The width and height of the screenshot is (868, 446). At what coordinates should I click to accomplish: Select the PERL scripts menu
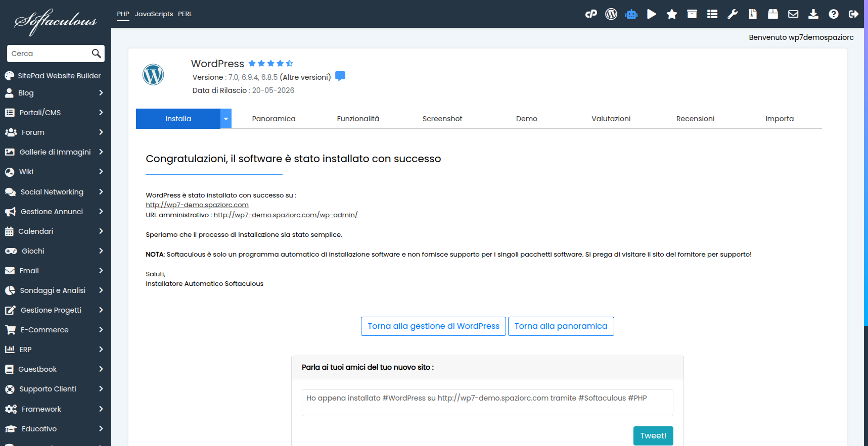click(x=185, y=14)
